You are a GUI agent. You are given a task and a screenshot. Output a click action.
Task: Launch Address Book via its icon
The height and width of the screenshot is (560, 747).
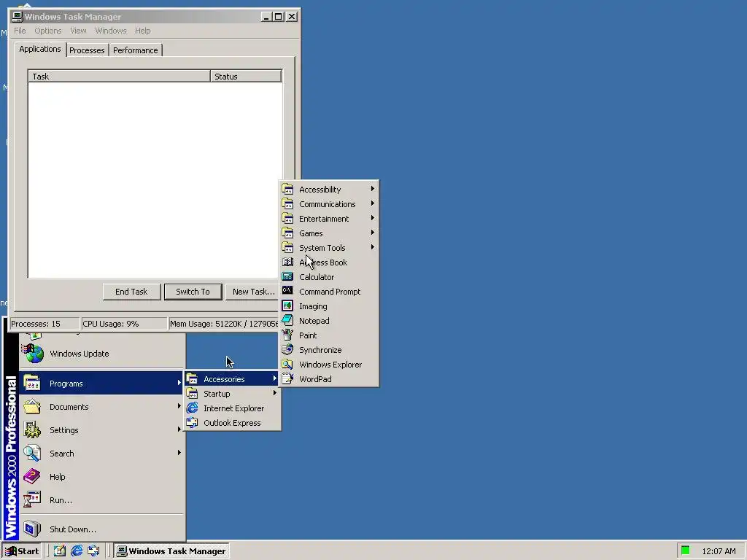tap(287, 262)
